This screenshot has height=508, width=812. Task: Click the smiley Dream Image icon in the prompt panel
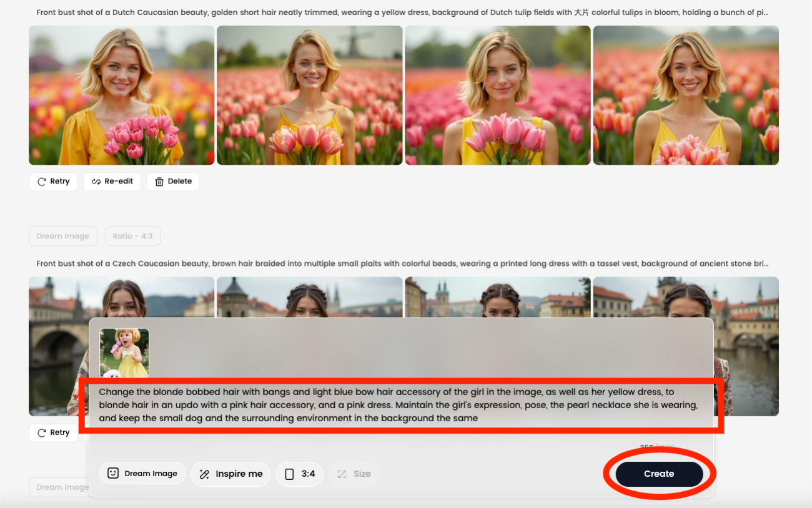pos(113,474)
